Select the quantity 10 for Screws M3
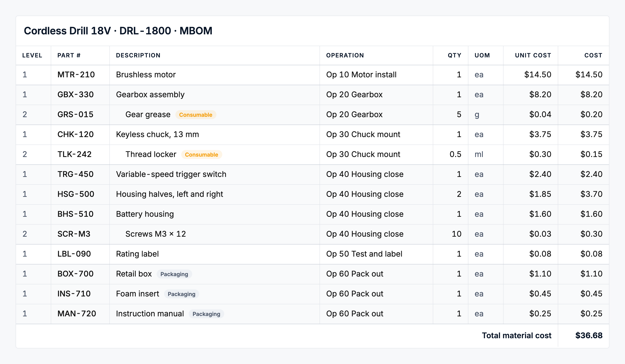Viewport: 625px width, 364px height. click(x=456, y=234)
